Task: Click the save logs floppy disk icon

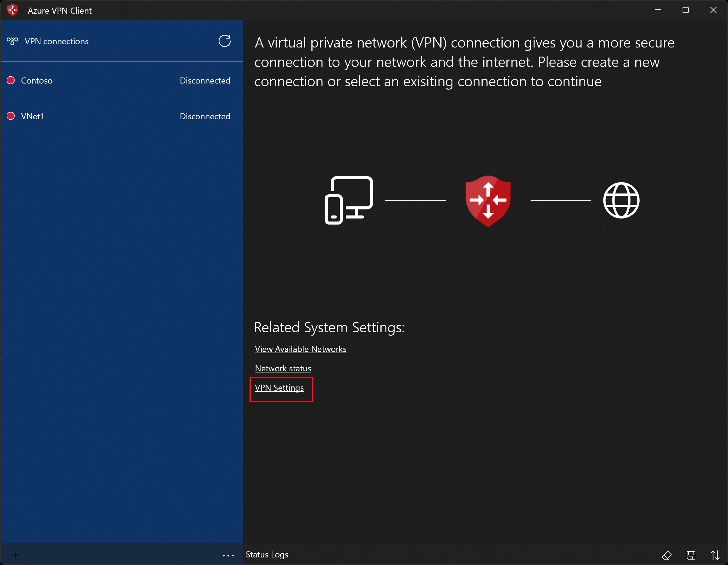Action: pyautogui.click(x=691, y=555)
